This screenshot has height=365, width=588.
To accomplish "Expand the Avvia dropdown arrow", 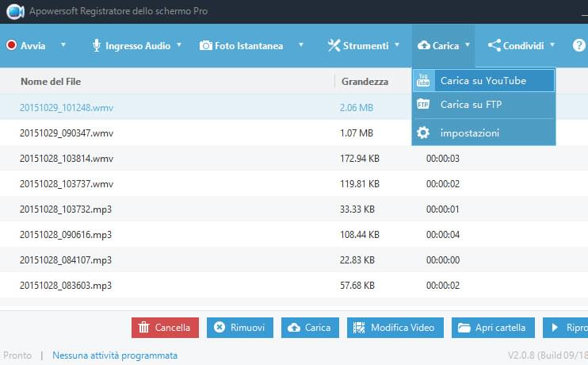I will pos(63,46).
